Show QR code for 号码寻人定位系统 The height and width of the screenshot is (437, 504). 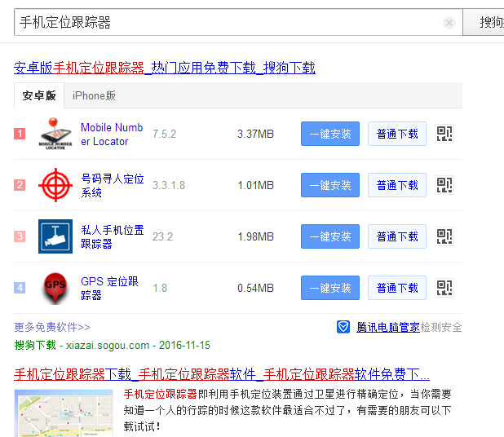[x=444, y=185]
